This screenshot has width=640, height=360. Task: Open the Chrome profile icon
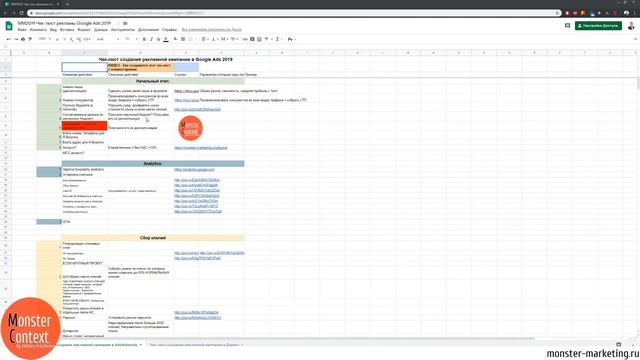pos(626,13)
